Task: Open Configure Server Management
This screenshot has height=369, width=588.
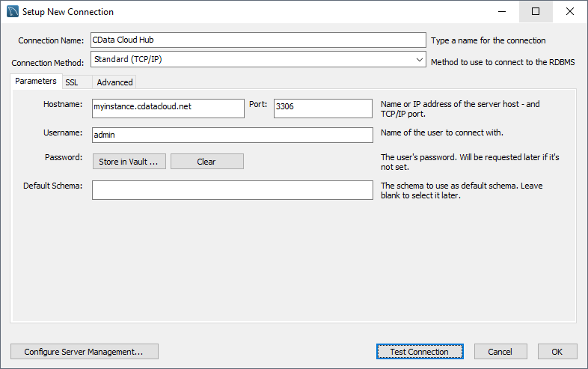Action: click(85, 352)
